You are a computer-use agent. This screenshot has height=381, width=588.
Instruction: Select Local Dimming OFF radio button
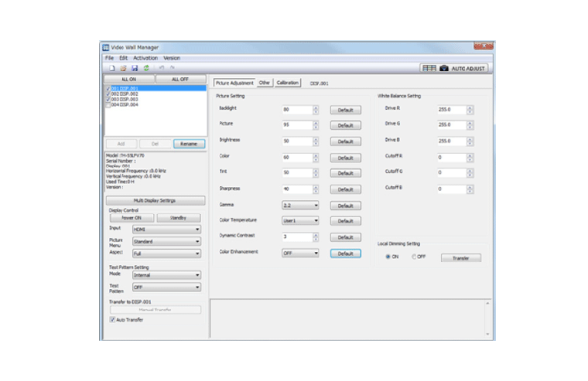point(414,257)
